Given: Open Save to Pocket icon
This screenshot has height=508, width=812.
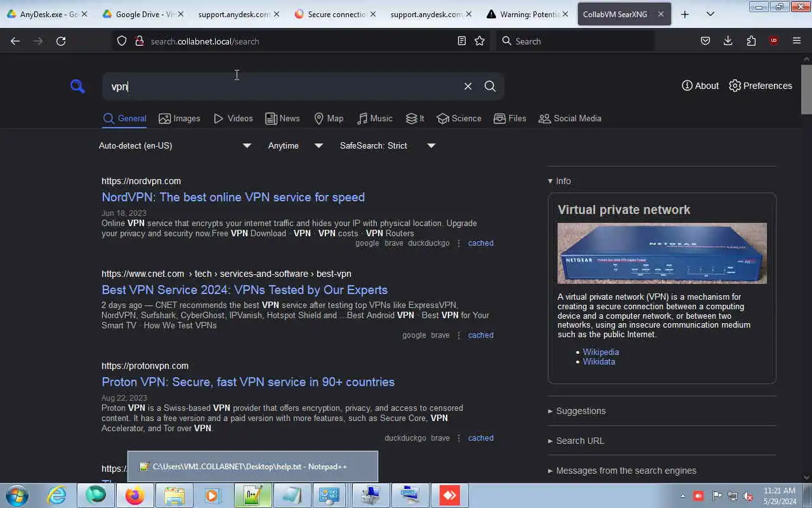Looking at the screenshot, I should tap(705, 41).
